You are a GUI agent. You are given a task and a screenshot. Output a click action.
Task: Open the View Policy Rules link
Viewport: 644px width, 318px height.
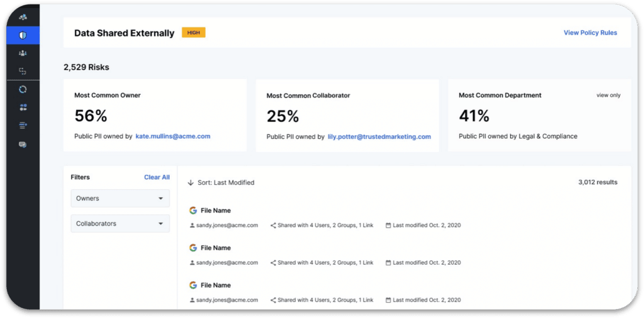tap(590, 33)
